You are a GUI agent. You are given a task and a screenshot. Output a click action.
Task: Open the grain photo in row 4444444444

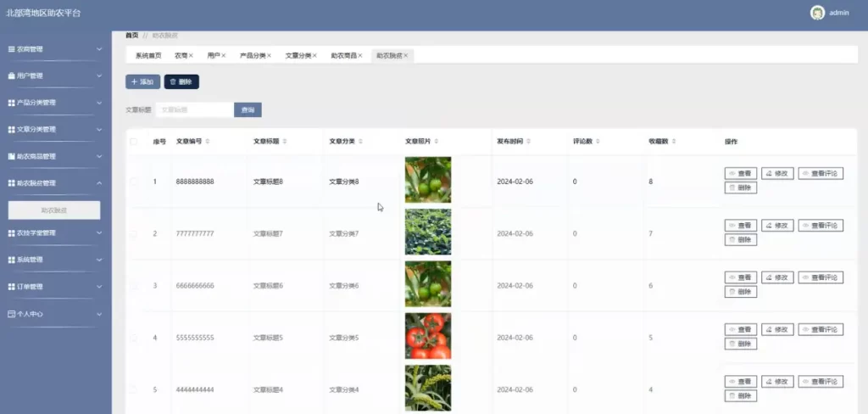click(x=428, y=388)
